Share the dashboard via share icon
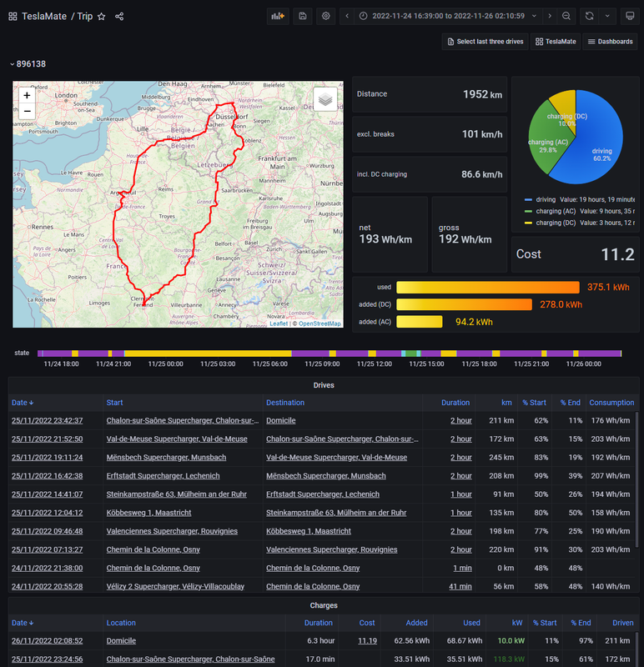Image resolution: width=644 pixels, height=667 pixels. (x=119, y=16)
